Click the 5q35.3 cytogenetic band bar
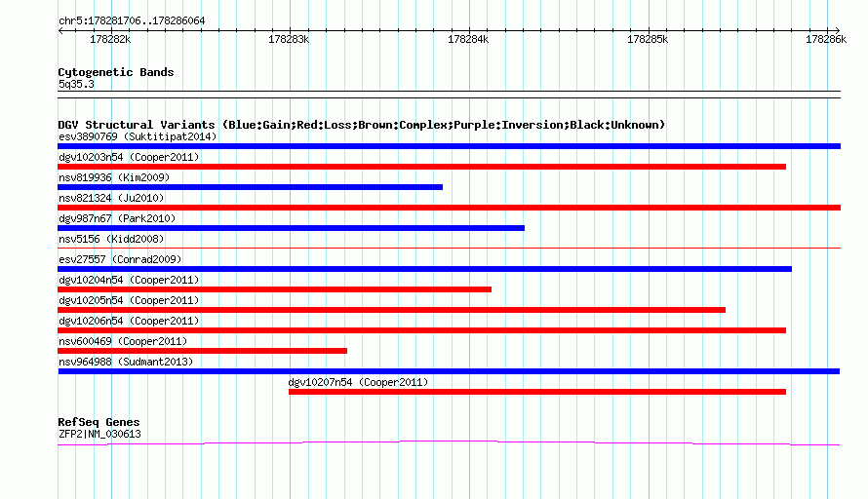The width and height of the screenshot is (868, 499). 449,95
